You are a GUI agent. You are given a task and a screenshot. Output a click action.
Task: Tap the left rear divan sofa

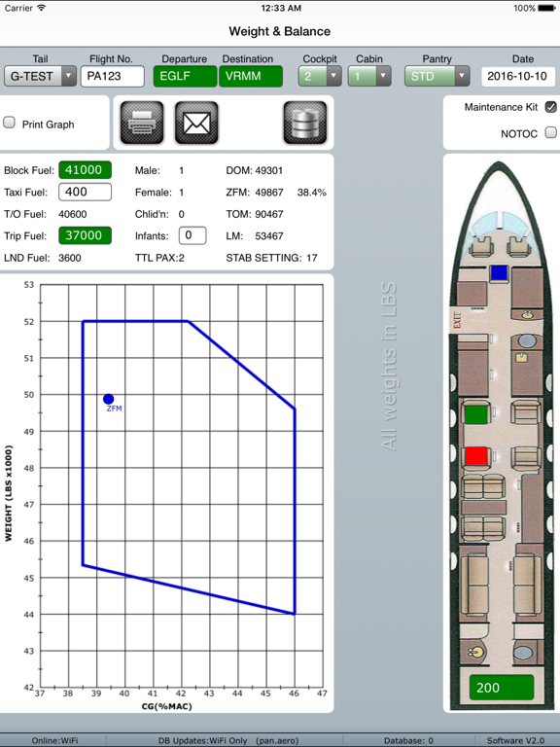tap(473, 586)
